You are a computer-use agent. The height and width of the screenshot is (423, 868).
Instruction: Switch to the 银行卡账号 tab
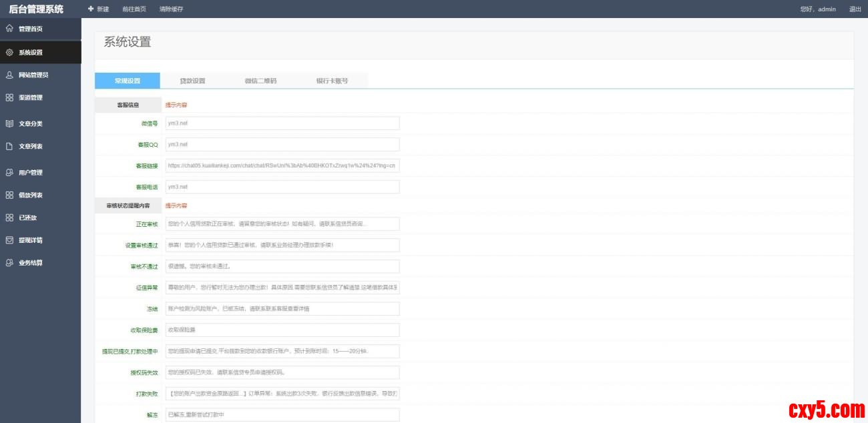pos(332,80)
